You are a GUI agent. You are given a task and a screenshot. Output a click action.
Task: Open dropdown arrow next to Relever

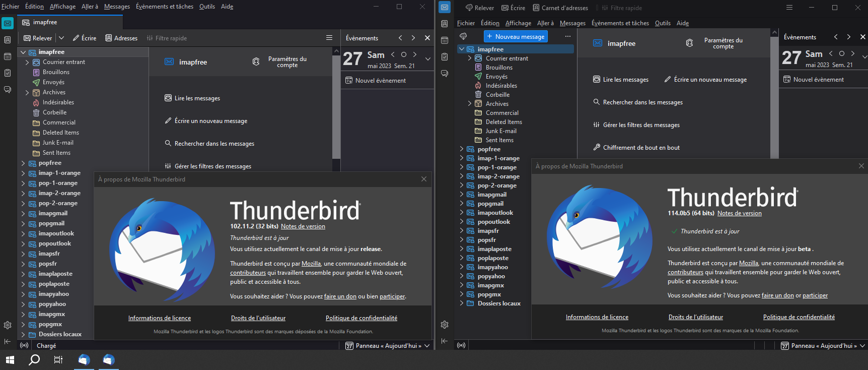click(61, 38)
